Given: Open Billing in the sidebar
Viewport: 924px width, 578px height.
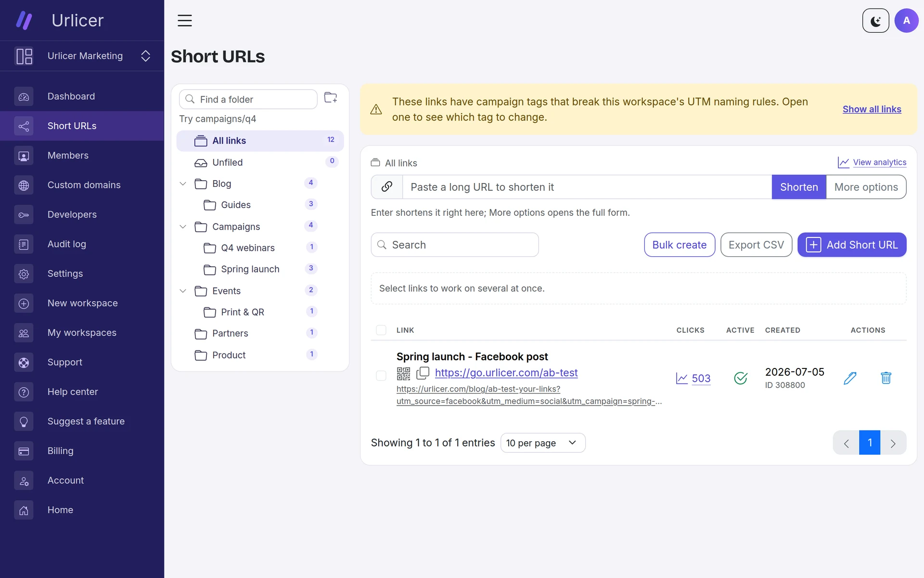Looking at the screenshot, I should 82,451.
